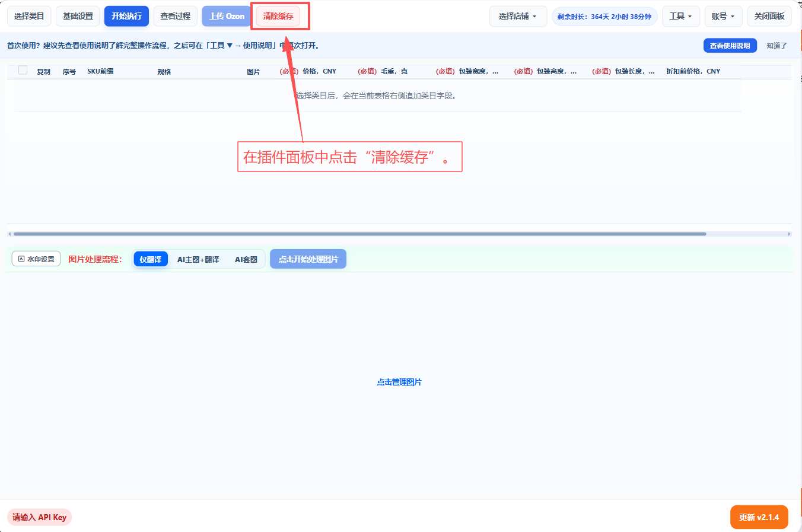
Task: Click the horizontal table scrollbar
Action: click(x=359, y=234)
